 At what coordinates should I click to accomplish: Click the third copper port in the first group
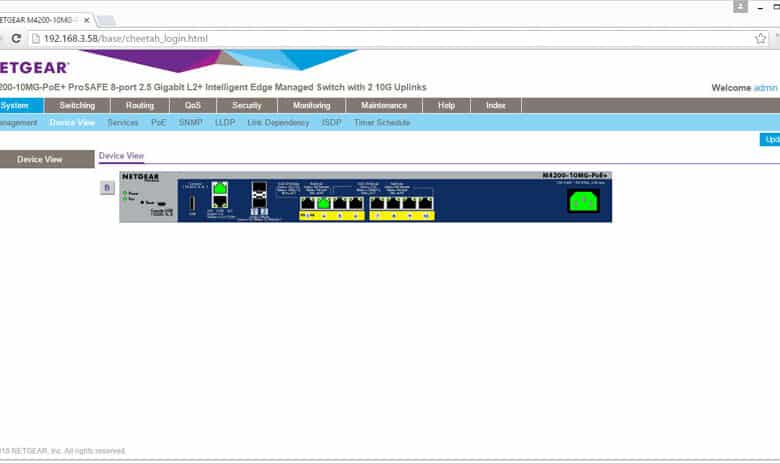tap(340, 203)
